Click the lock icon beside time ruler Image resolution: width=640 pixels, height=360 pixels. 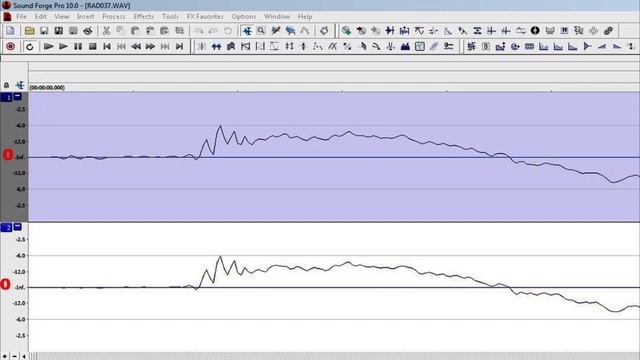click(7, 85)
